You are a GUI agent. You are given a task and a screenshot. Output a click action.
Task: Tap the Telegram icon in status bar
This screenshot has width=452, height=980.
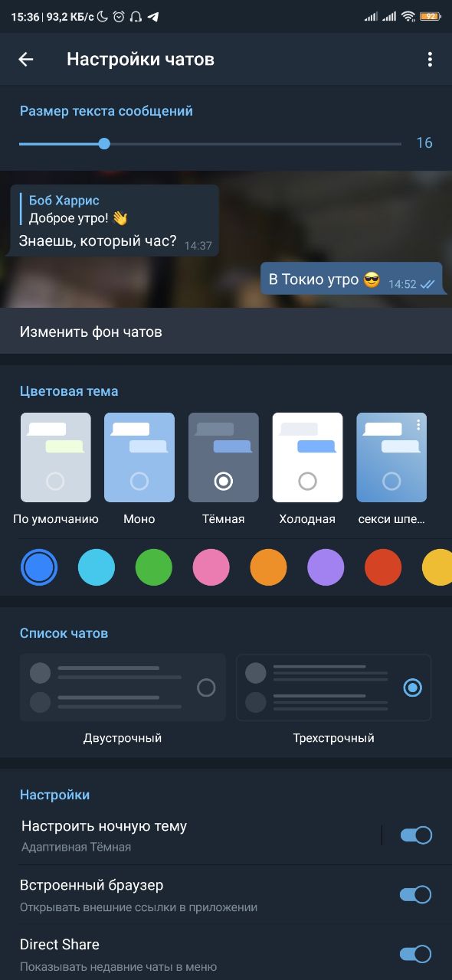(x=153, y=16)
